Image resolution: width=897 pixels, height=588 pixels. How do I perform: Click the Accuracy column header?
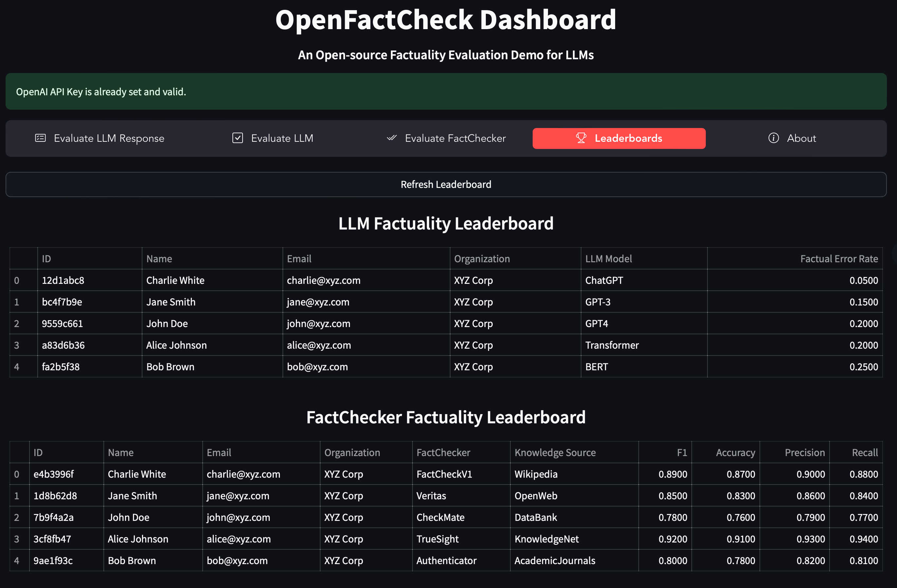(725, 452)
